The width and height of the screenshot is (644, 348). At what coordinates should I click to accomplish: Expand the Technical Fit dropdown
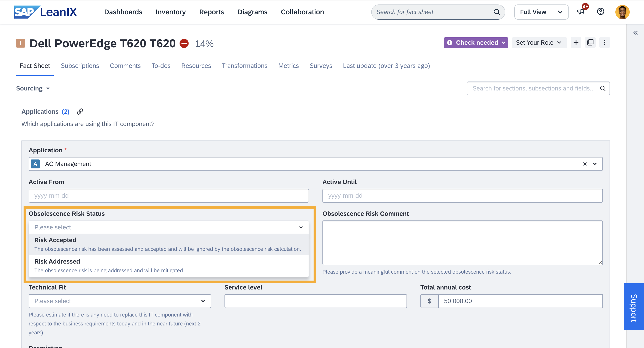coord(119,301)
